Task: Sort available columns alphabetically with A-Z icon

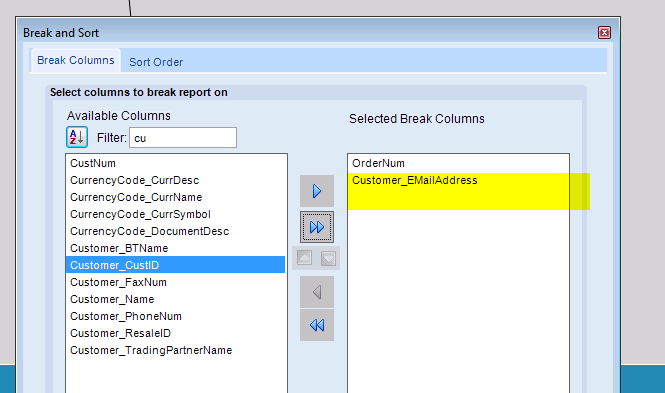Action: (x=77, y=137)
